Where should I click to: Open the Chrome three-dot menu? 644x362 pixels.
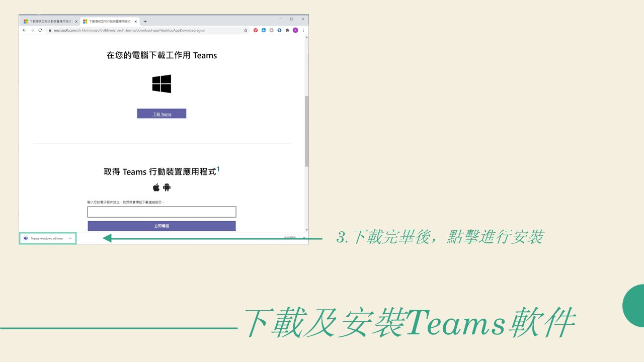point(303,30)
